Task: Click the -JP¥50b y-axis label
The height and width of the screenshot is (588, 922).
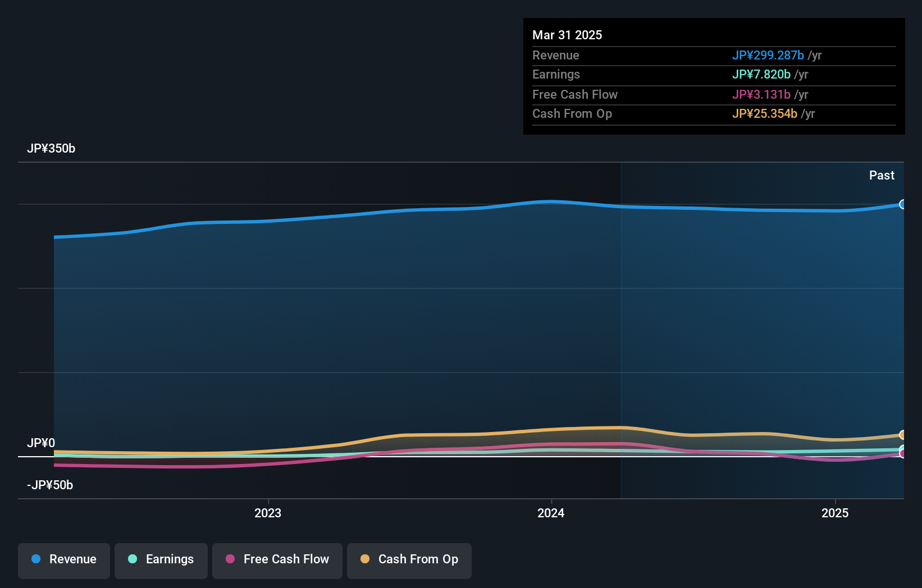Action: (50, 485)
